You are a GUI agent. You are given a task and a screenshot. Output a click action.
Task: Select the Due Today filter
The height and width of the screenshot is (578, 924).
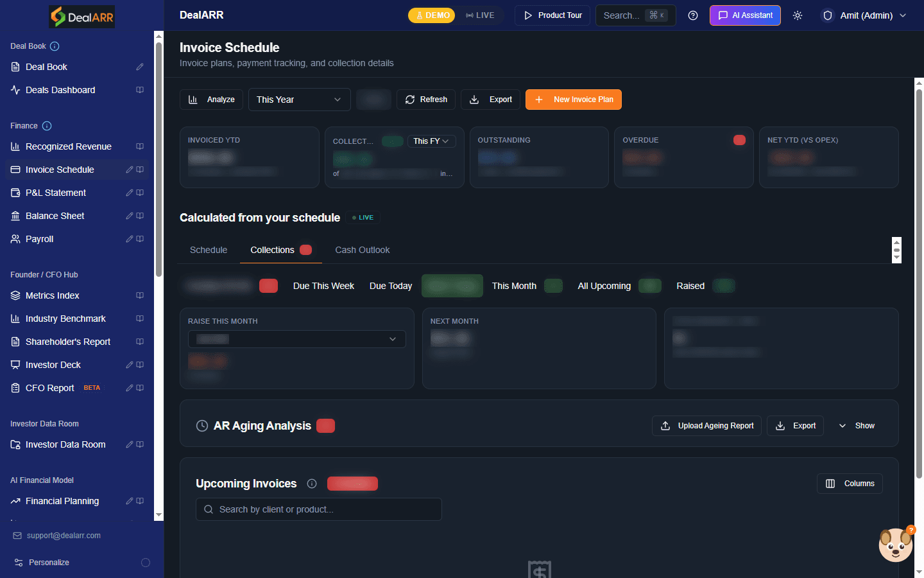pyautogui.click(x=391, y=286)
